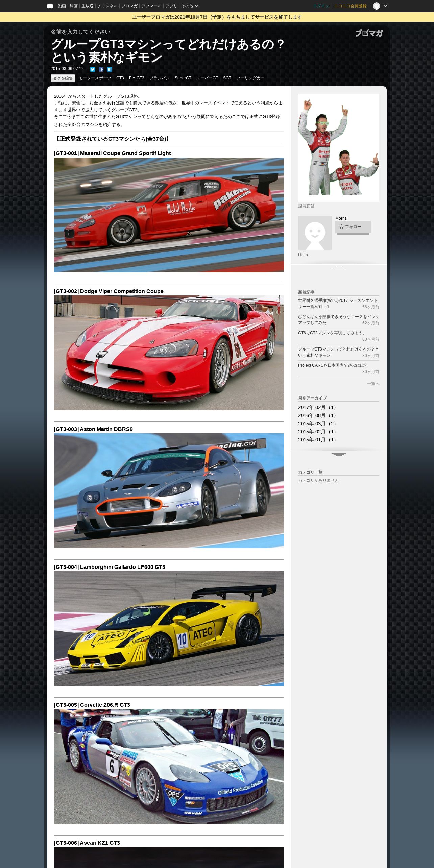The image size is (434, 868).
Task: Open sidebar link グループGT3マシンってどれだけあるの
Action: [338, 352]
